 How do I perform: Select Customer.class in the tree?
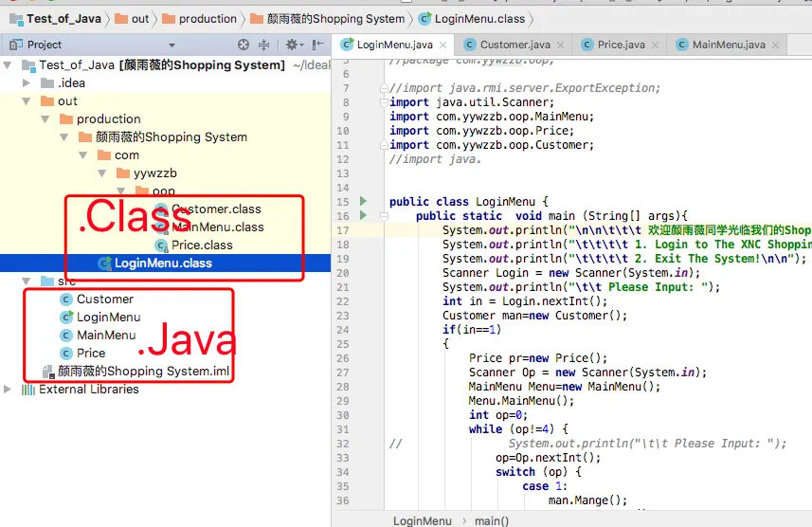(x=216, y=209)
